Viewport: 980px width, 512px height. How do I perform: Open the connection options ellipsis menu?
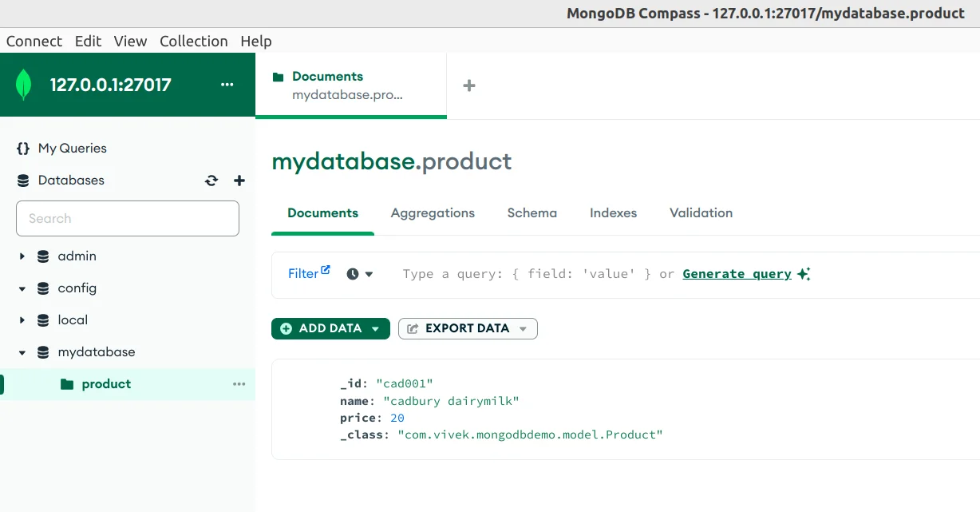click(227, 85)
